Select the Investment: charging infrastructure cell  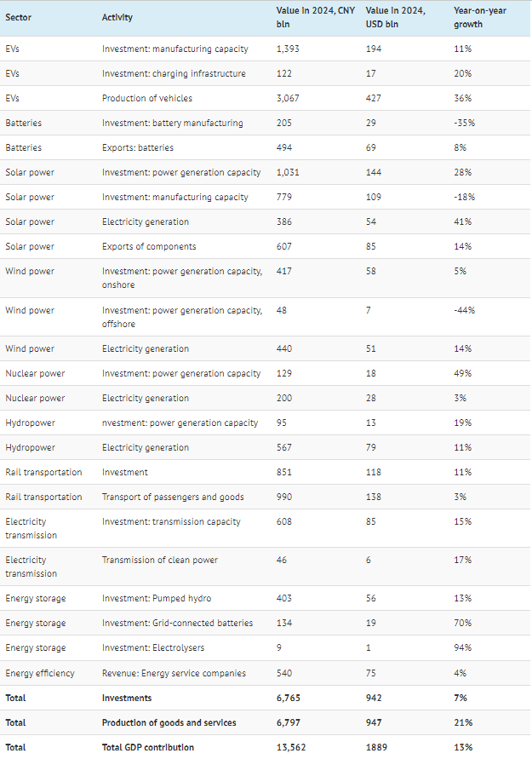coord(174,73)
